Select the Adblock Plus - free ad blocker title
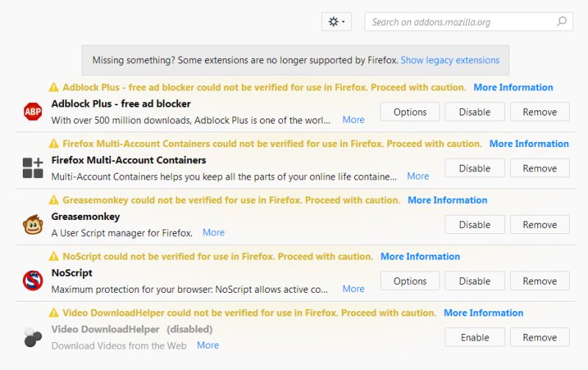This screenshot has width=588, height=370. (121, 104)
